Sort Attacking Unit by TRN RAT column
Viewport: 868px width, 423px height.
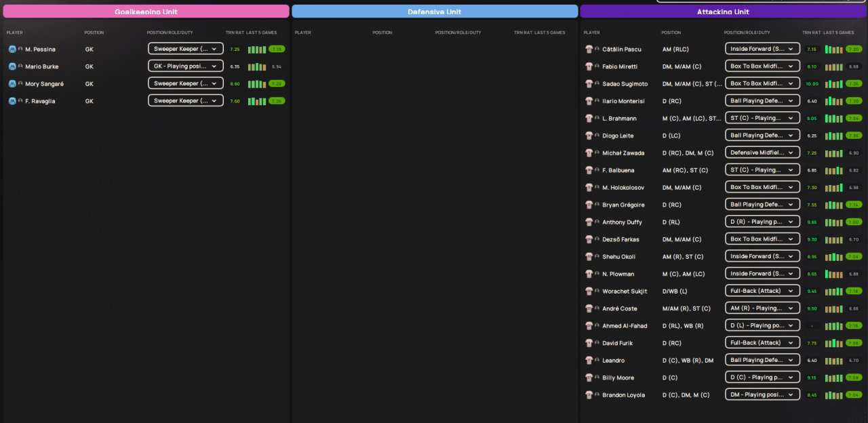tap(812, 33)
